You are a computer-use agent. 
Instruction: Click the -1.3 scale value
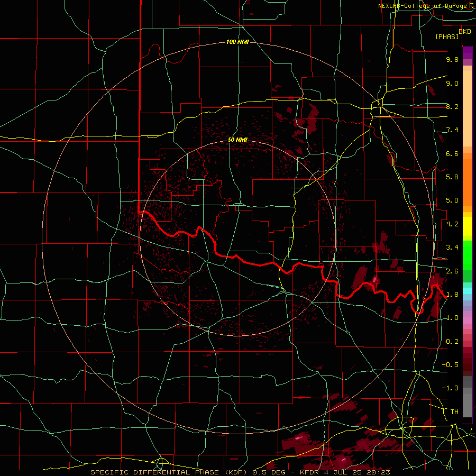point(450,388)
